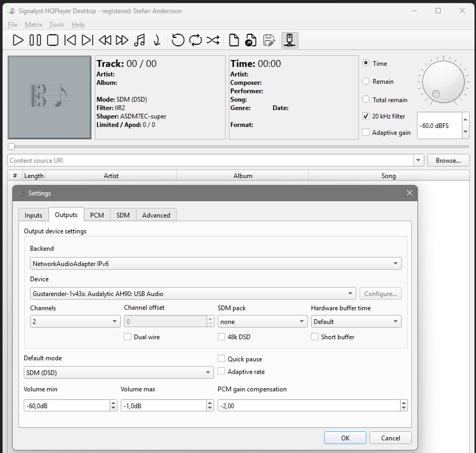Enable the 48k DSD checkbox
Screen dimensions: 476x453
pyautogui.click(x=221, y=337)
